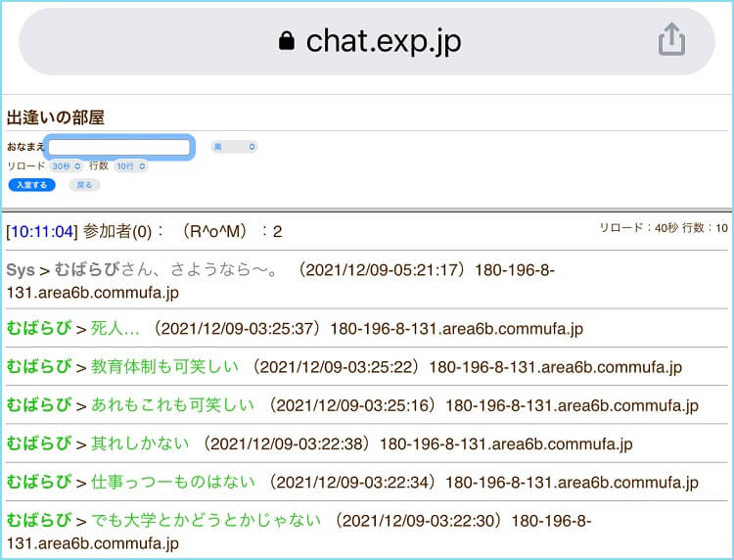Click the 2021/12/09-03:25:16 timestamp
The height and width of the screenshot is (560, 734).
[x=351, y=405]
